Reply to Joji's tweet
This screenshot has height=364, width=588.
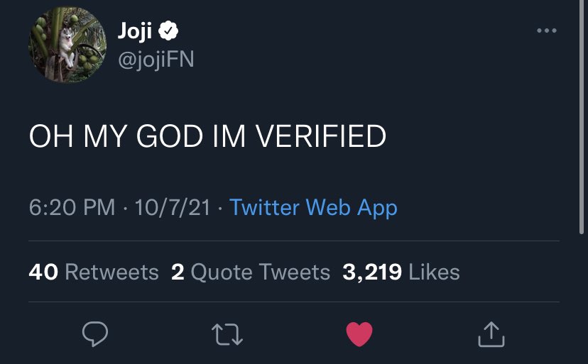[94, 335]
